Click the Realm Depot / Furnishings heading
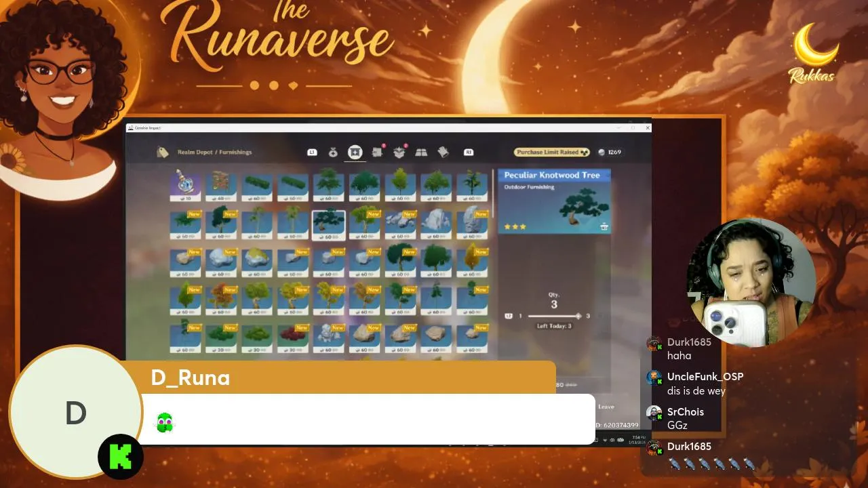Image resolution: width=868 pixels, height=488 pixels. tap(214, 152)
